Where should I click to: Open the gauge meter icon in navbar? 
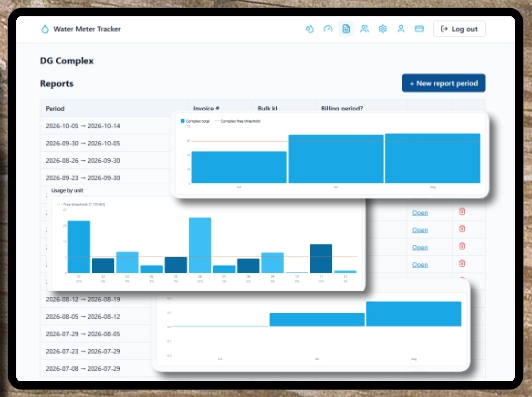(328, 29)
